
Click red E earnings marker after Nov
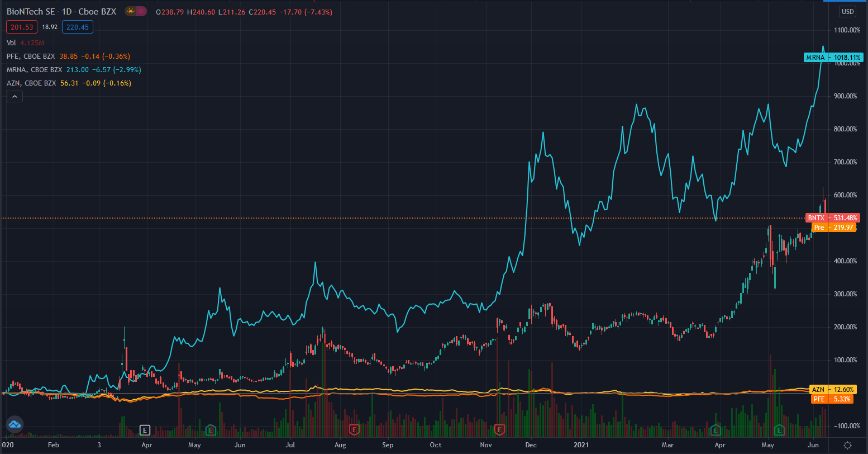pyautogui.click(x=500, y=430)
